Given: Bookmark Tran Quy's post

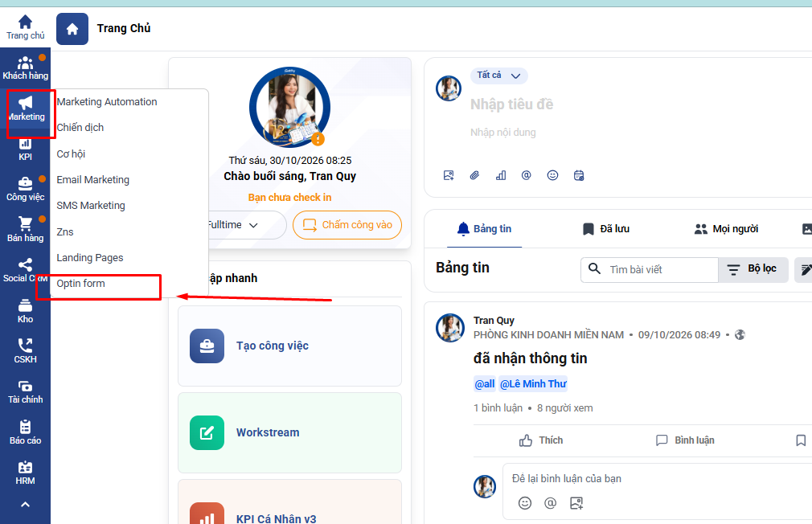Looking at the screenshot, I should [x=801, y=440].
